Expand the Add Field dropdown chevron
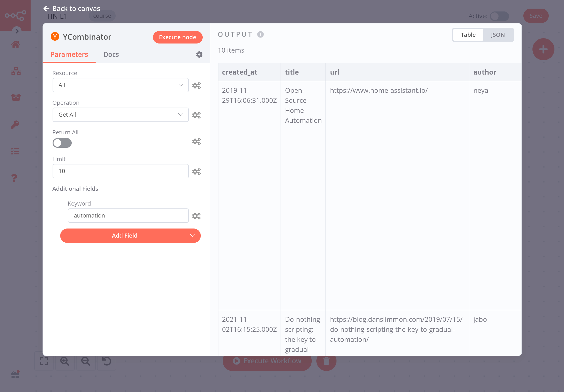The height and width of the screenshot is (392, 564). pos(192,235)
